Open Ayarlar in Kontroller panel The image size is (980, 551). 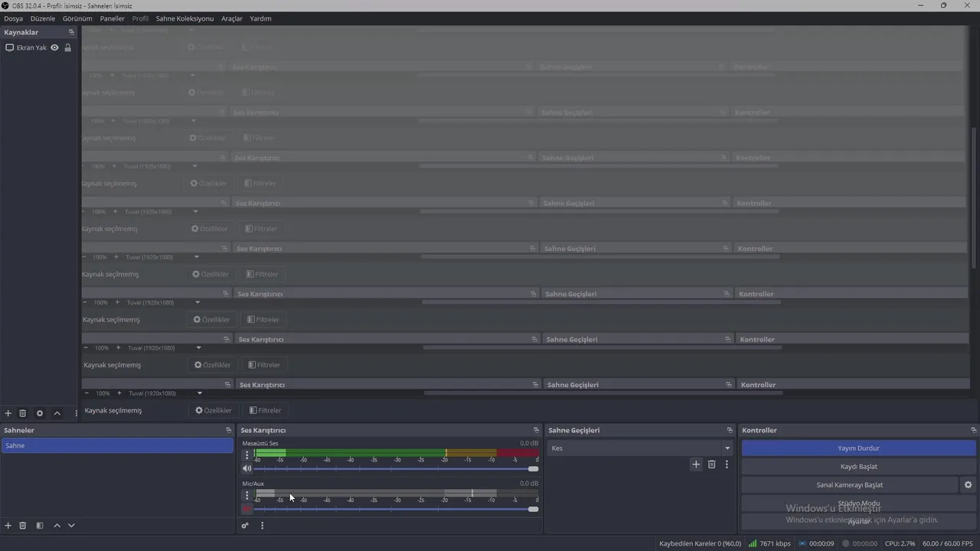click(x=859, y=521)
